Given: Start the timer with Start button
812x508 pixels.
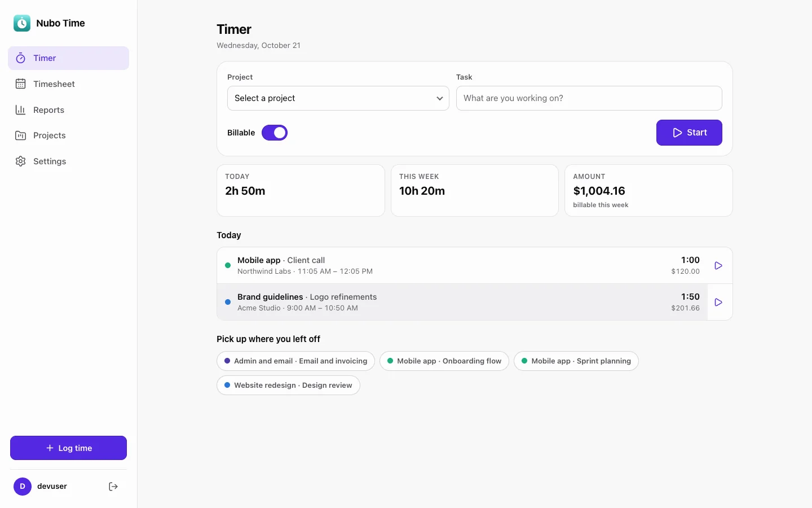Looking at the screenshot, I should 689,133.
